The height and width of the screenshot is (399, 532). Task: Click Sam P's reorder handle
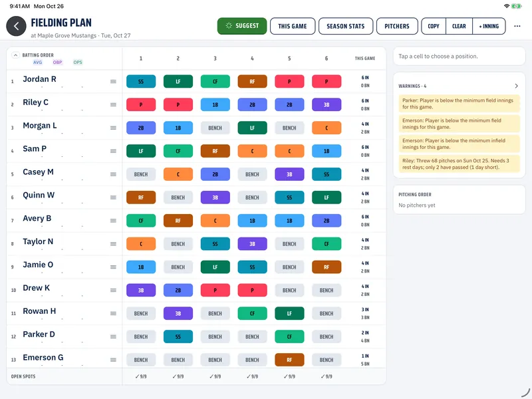(113, 151)
